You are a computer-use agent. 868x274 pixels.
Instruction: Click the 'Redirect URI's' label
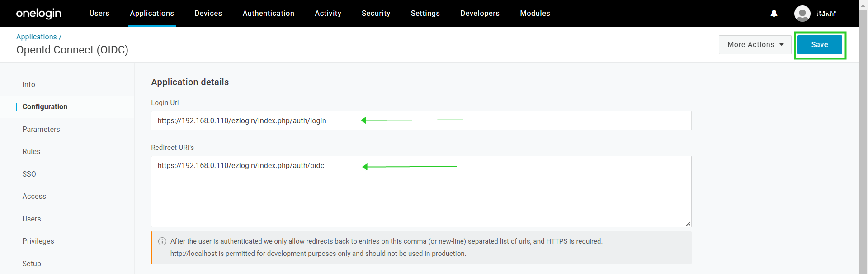(173, 148)
